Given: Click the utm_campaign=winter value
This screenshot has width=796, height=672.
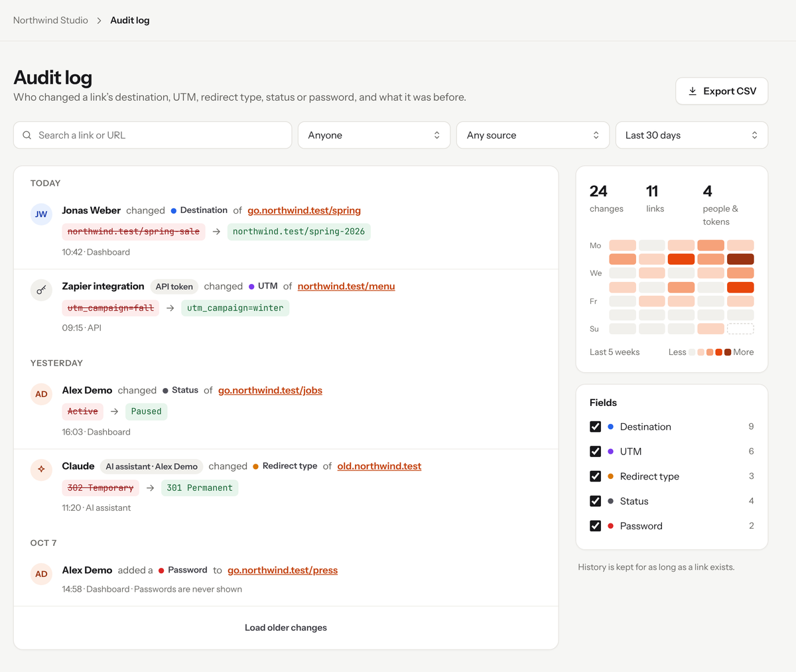Looking at the screenshot, I should click(235, 308).
